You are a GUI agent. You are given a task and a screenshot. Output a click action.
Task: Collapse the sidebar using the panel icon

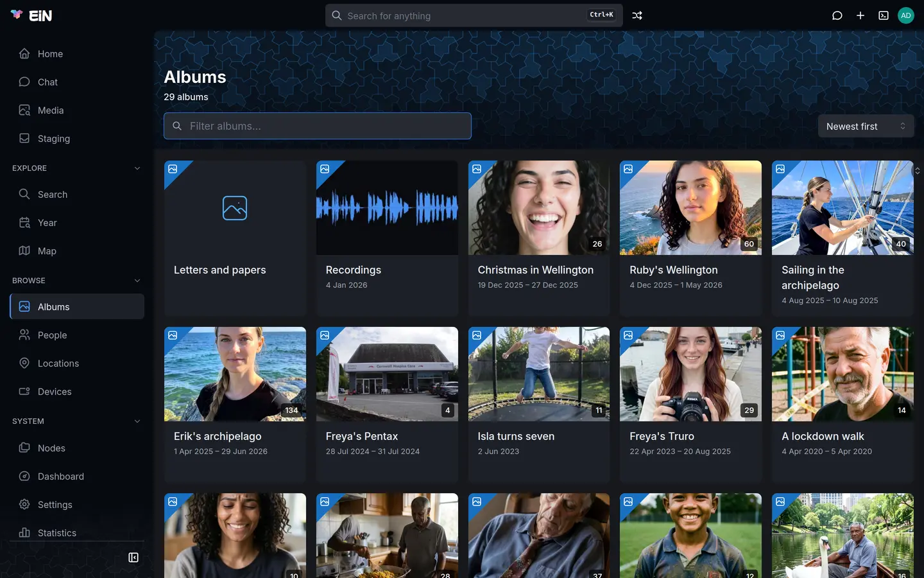[x=133, y=557]
